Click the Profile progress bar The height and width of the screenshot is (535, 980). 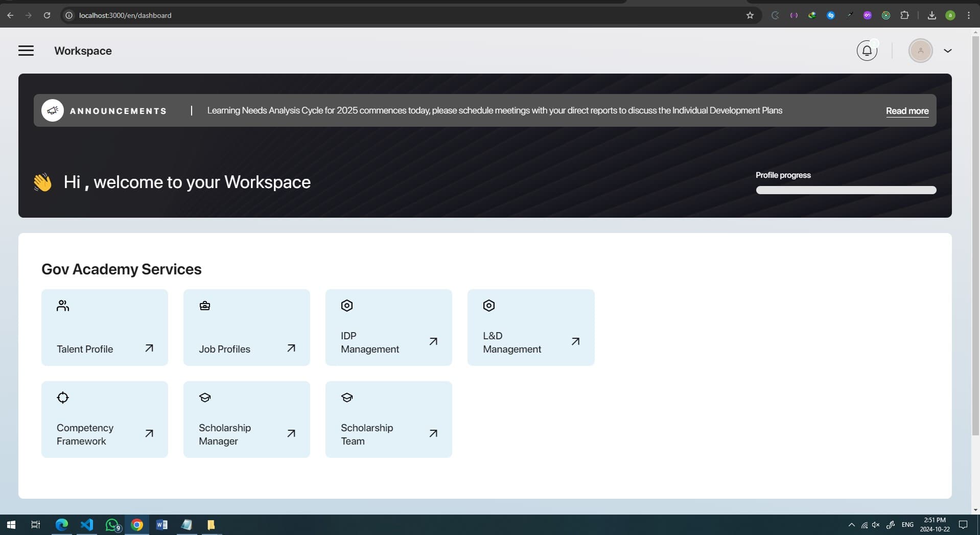click(846, 190)
